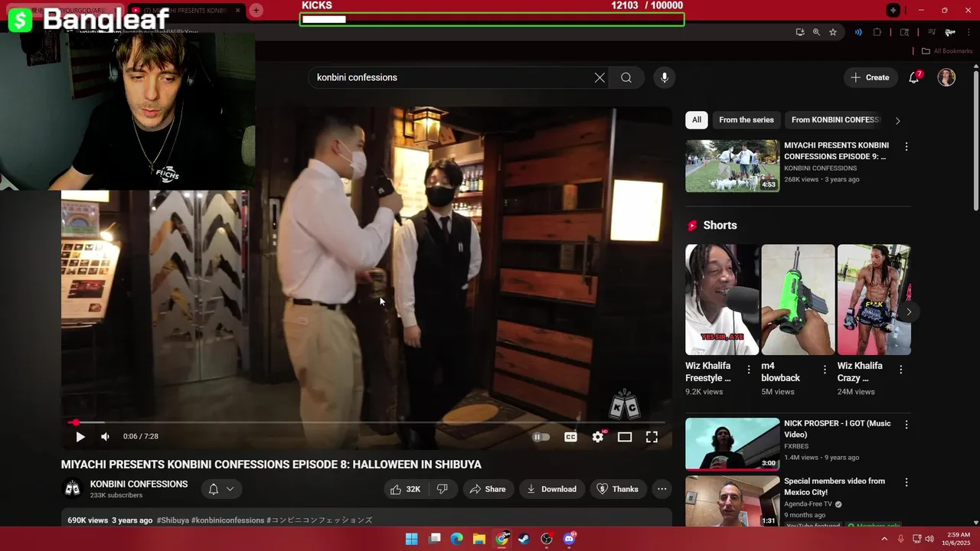Screen dimensions: 980x551
Task: Open File Explorer from taskbar
Action: tap(479, 539)
